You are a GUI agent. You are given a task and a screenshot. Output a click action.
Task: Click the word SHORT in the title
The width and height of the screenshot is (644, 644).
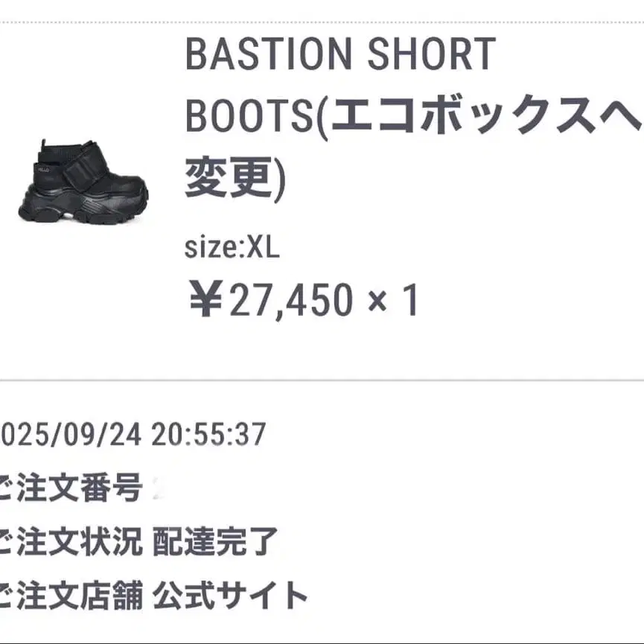tap(432, 54)
